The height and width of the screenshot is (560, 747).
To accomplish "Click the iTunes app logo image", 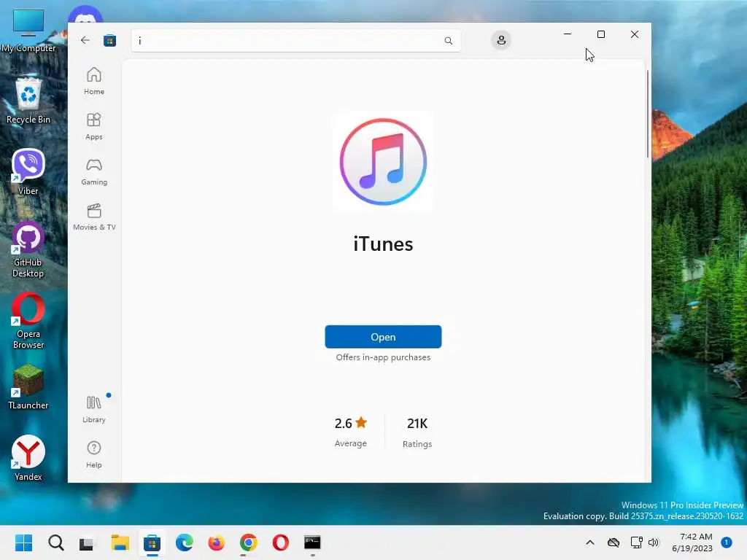I will 383,162.
